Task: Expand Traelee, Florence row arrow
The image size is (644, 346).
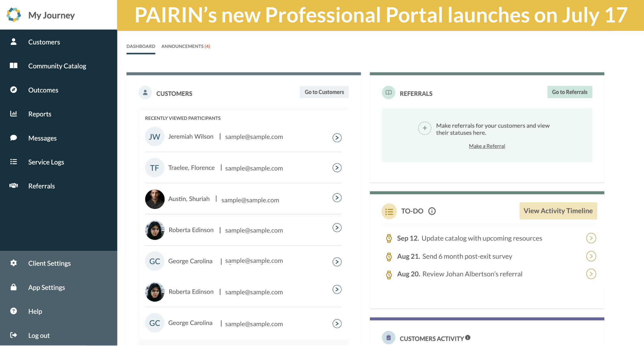Action: [337, 168]
